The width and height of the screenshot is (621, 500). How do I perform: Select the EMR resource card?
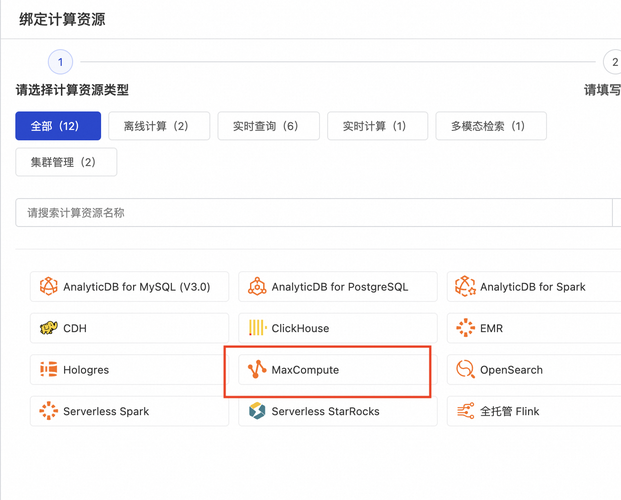534,328
